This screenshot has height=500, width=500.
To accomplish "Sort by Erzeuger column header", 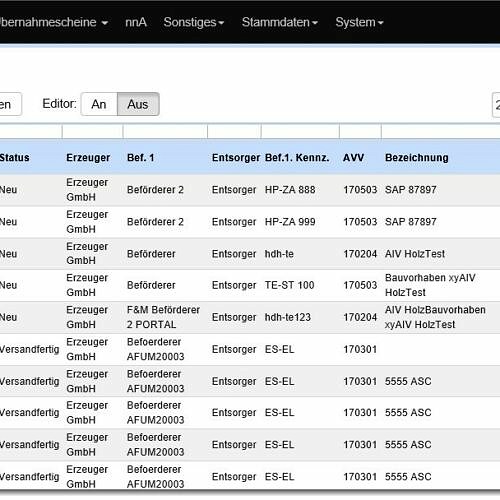I will point(88,157).
